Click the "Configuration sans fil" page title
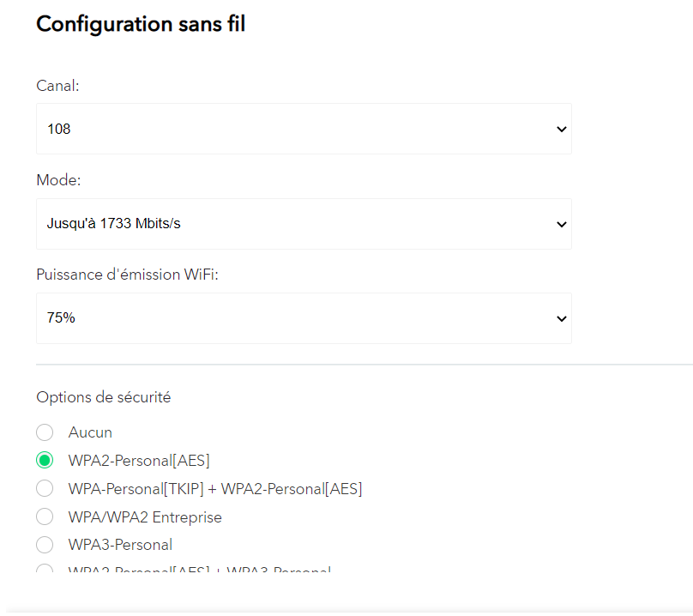 point(141,24)
